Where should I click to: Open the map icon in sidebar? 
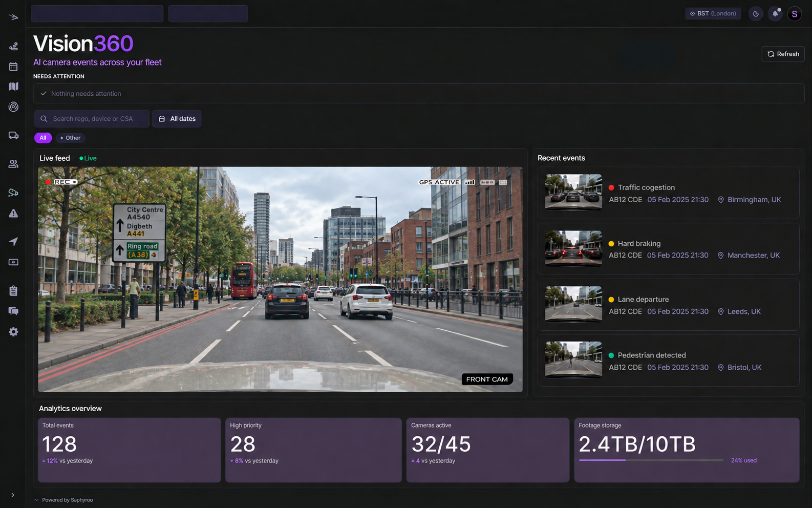13,87
